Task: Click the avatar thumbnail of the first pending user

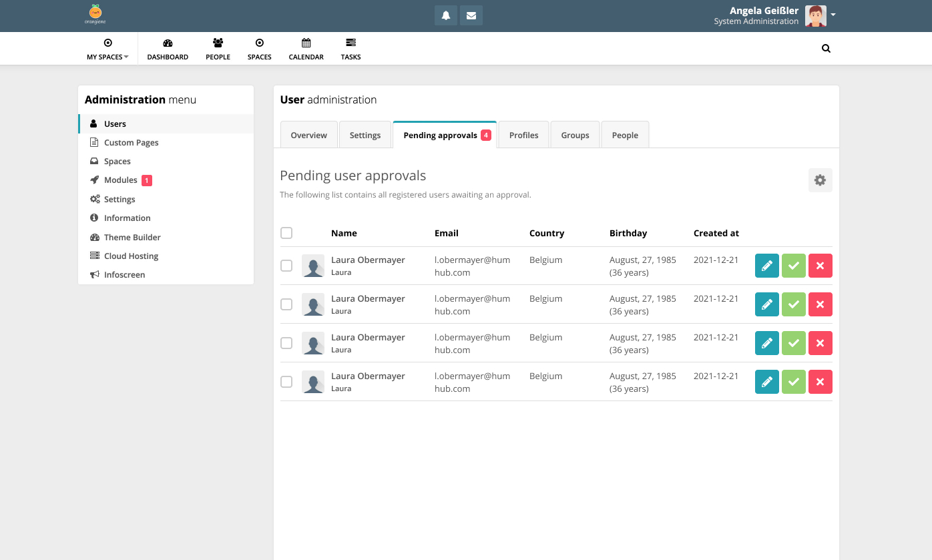Action: point(313,265)
